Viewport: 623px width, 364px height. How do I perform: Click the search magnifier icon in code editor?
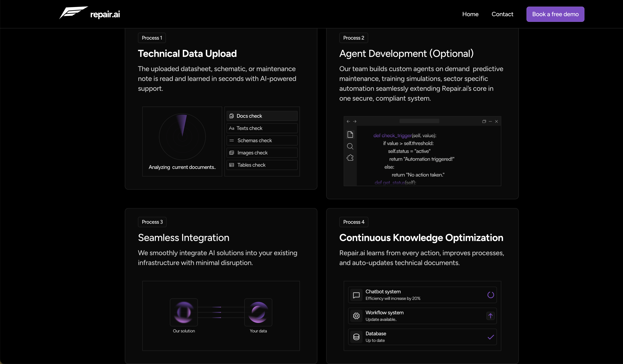(350, 146)
